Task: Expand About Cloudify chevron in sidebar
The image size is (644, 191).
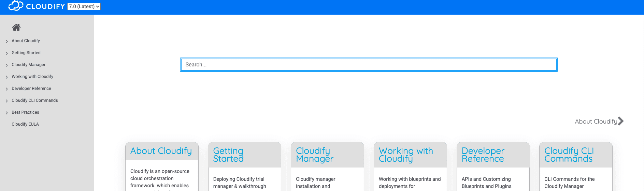Action: point(7,41)
